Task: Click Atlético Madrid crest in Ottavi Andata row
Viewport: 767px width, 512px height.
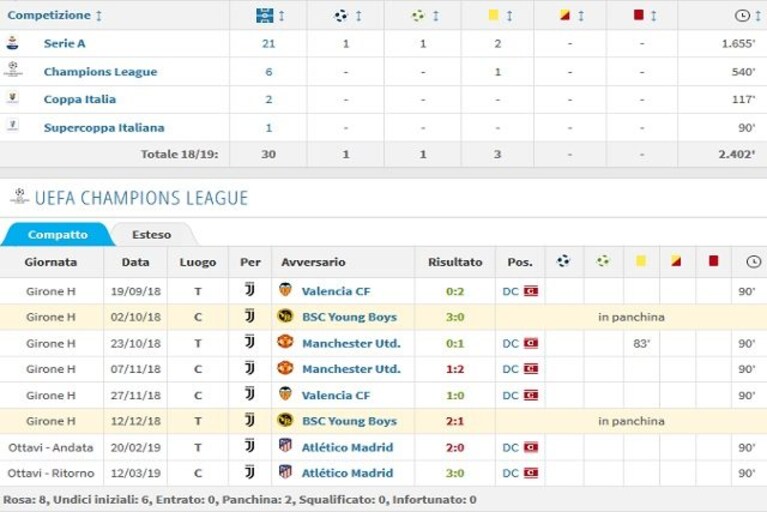Action: tap(285, 445)
